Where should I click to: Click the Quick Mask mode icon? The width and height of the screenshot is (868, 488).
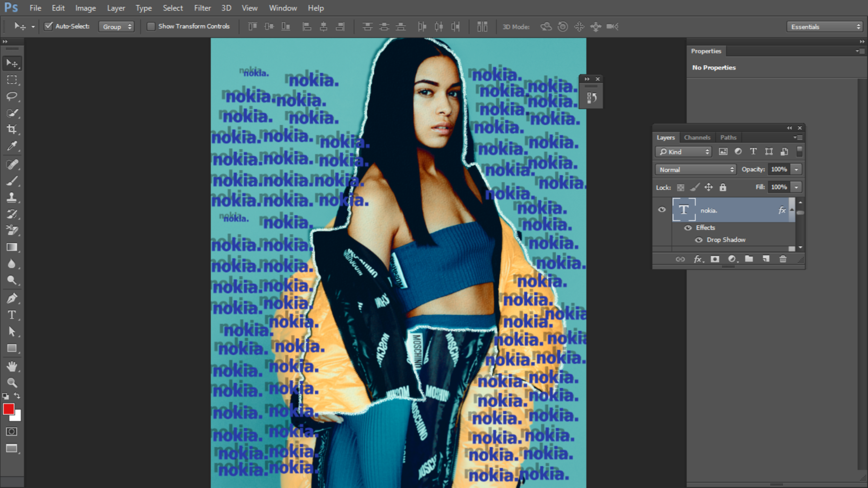[x=12, y=431]
